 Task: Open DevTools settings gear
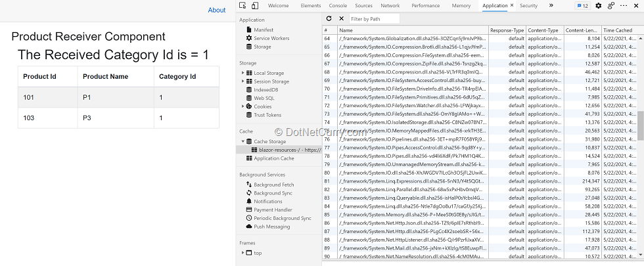click(x=598, y=5)
